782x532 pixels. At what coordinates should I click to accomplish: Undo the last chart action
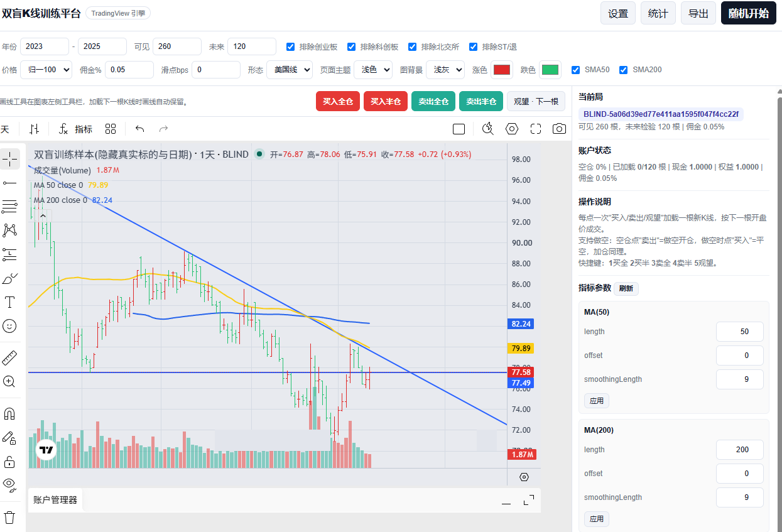[x=139, y=129]
